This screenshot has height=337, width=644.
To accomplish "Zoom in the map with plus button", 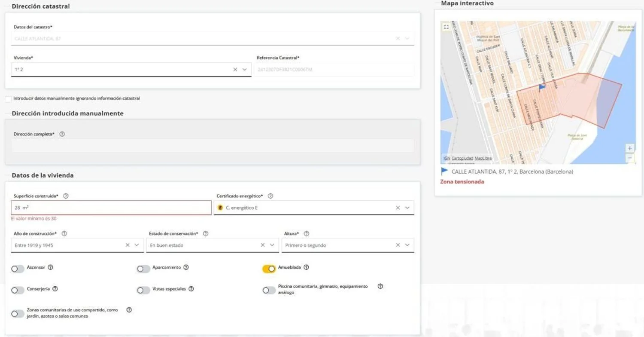I will coord(630,148).
